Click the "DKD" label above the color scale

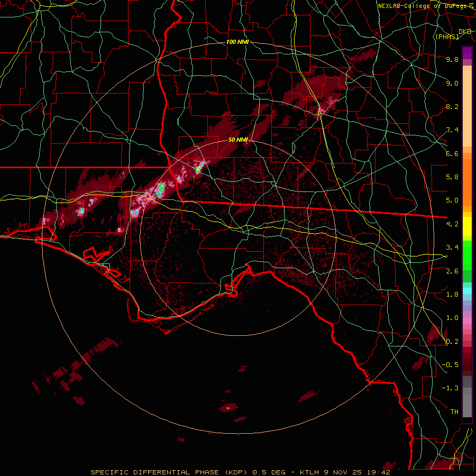(x=465, y=32)
